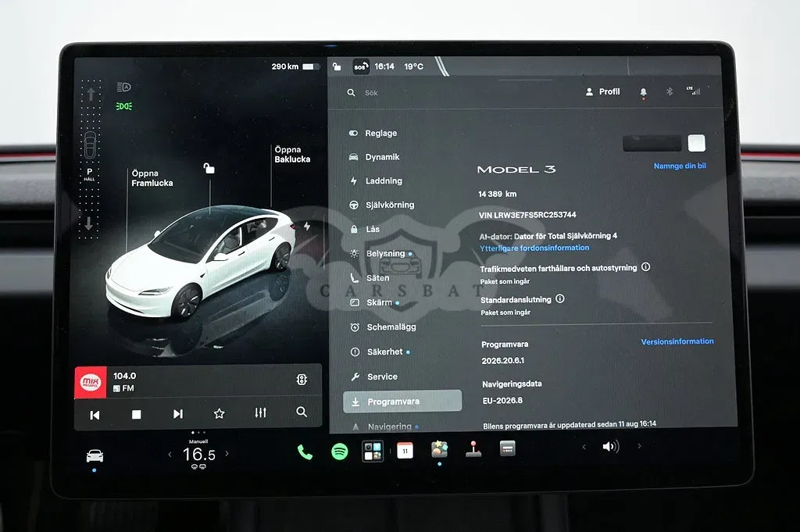Open the Säten seats menu

pyautogui.click(x=370, y=278)
